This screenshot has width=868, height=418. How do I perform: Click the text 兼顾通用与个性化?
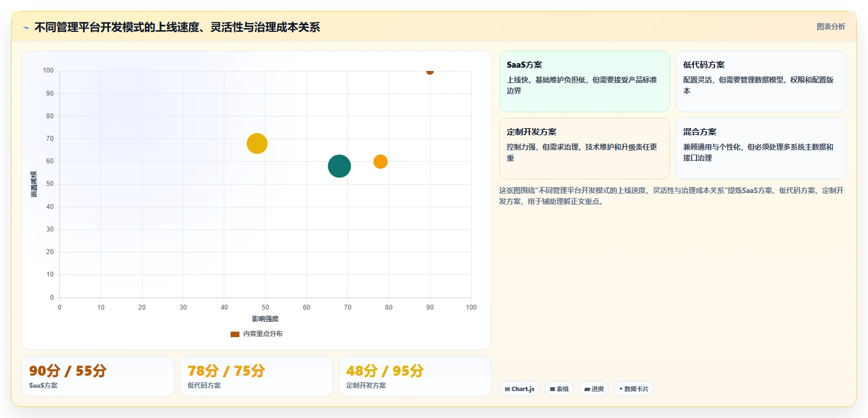(712, 147)
